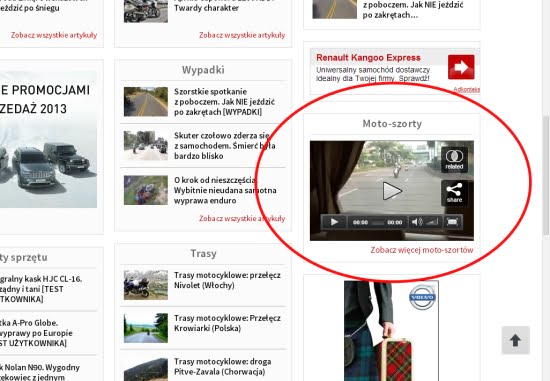Click Zobacz wszystkie artykuły above Jeep ad
Image resolution: width=550 pixels, height=381 pixels.
click(x=54, y=35)
